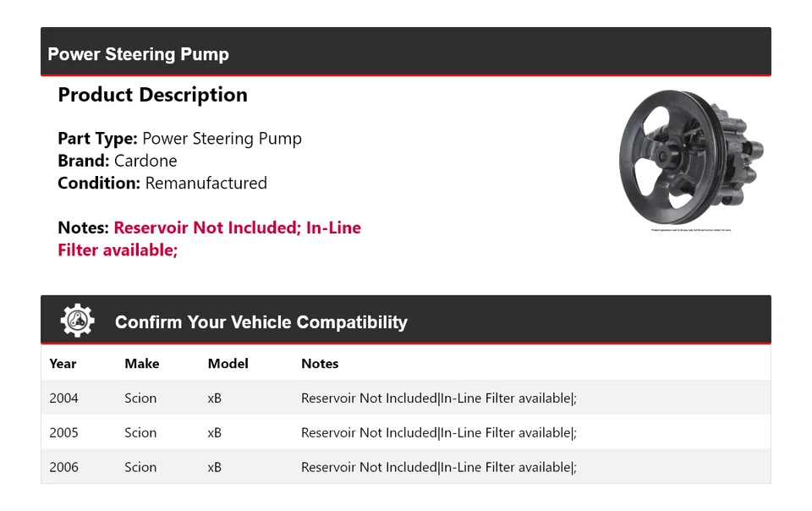Click the Brand: Cardone line
The width and height of the screenshot is (812, 511).
[x=118, y=161]
